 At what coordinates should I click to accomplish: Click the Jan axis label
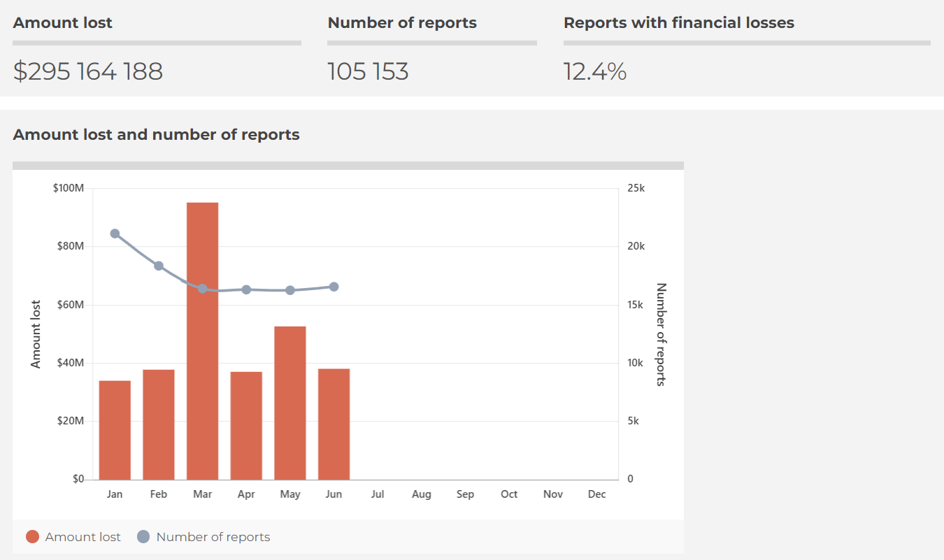coord(114,494)
